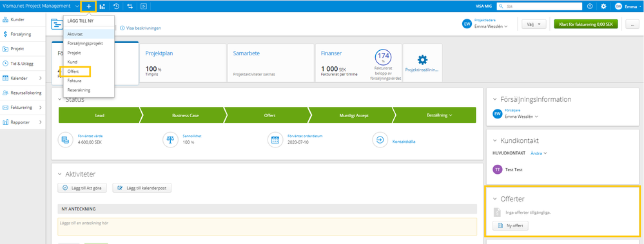
Task: Expand Kalender submenu chevron
Action: point(40,78)
